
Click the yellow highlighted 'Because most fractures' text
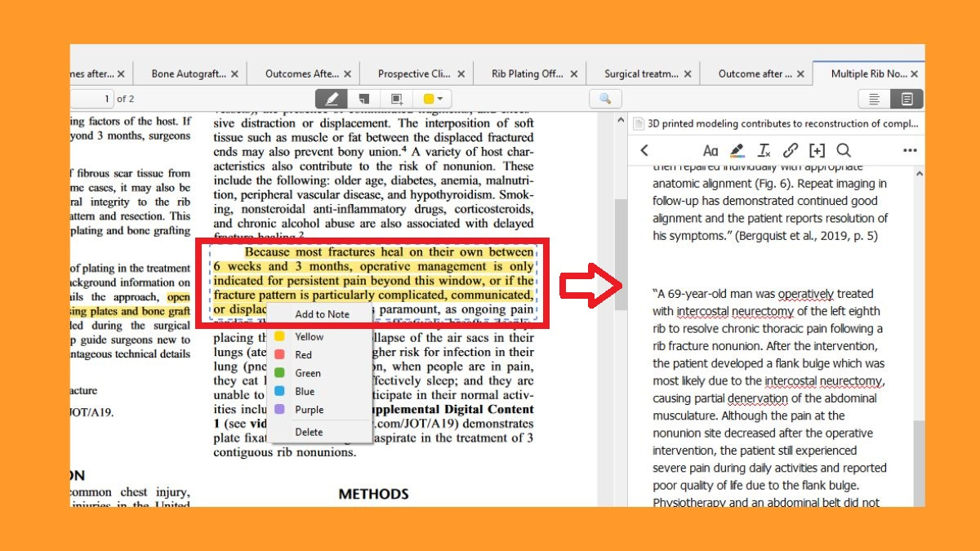tap(374, 280)
